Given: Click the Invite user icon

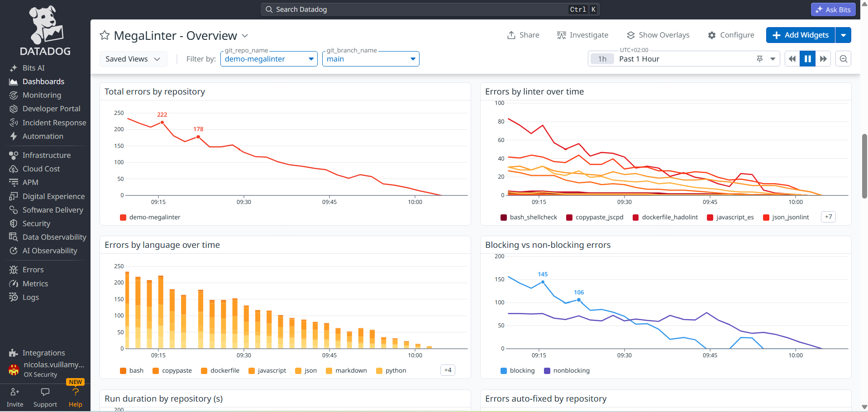Looking at the screenshot, I should tap(15, 392).
